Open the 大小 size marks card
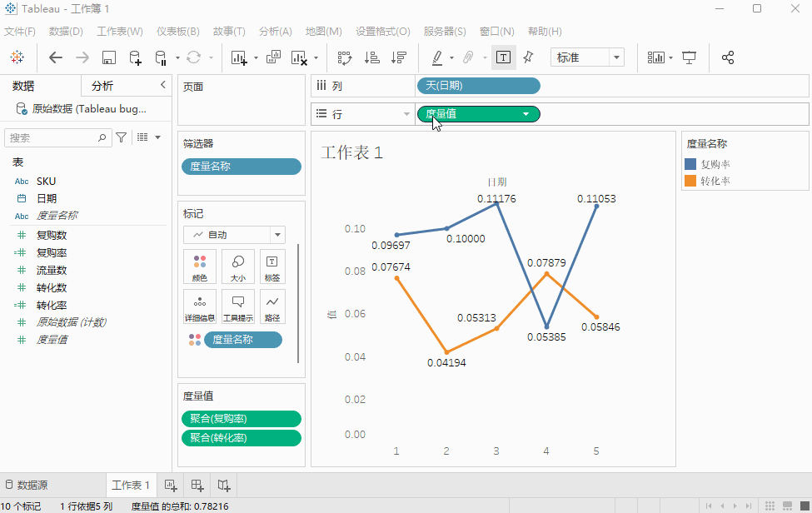 click(238, 267)
